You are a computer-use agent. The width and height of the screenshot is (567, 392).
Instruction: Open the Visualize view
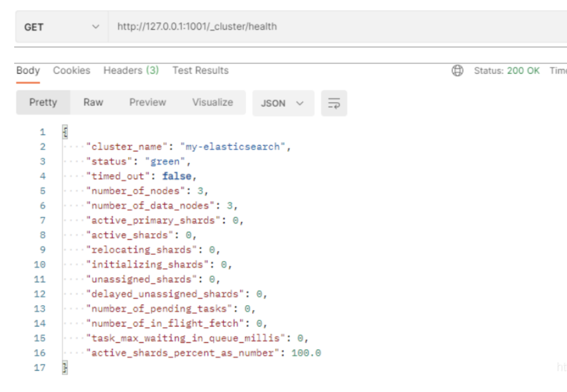212,103
